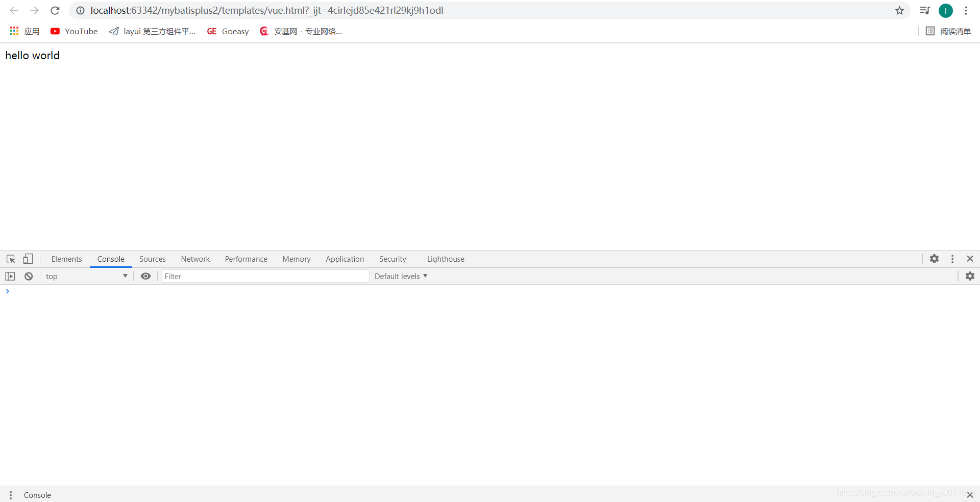Viewport: 980px width, 502px height.
Task: Open DevTools settings gear
Action: coord(934,259)
